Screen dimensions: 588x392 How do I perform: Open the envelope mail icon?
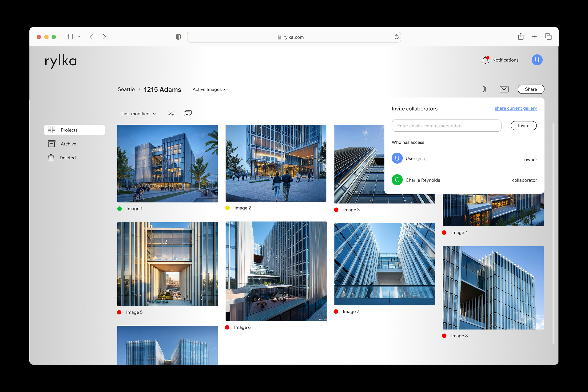[504, 89]
